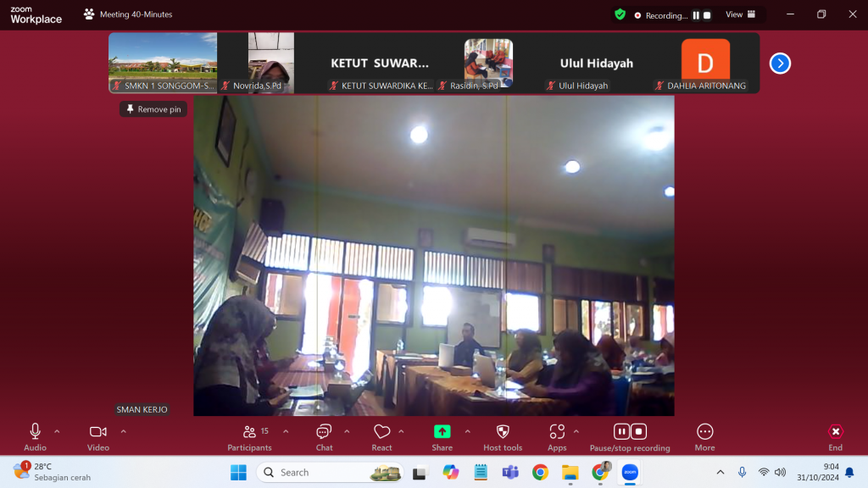Click the Zoom icon in the taskbar
The image size is (868, 488).
point(630,473)
